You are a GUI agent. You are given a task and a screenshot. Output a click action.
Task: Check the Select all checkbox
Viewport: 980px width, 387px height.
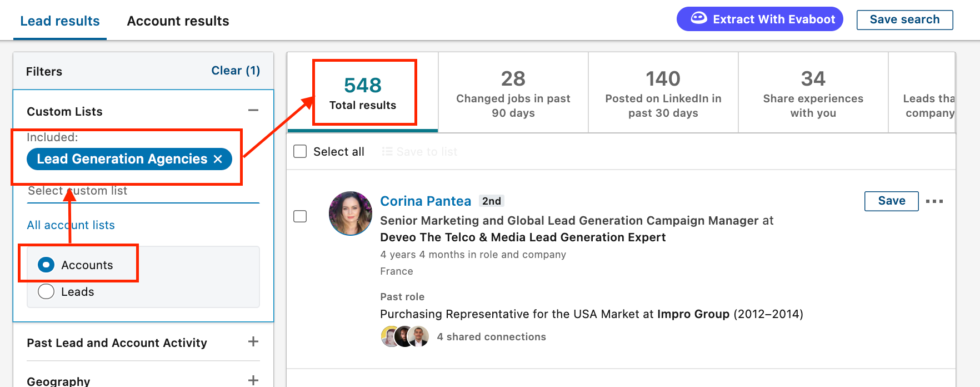click(300, 151)
